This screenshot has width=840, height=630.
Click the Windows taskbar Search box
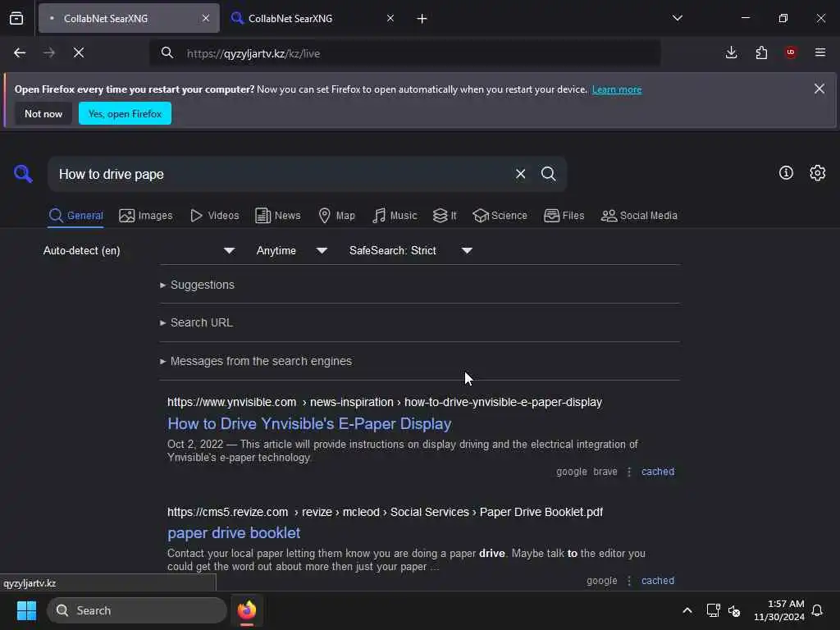tap(137, 610)
